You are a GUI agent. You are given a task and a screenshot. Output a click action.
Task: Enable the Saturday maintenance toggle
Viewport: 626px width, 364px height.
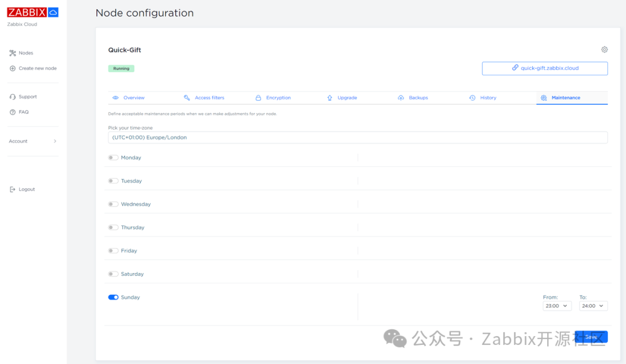click(114, 274)
